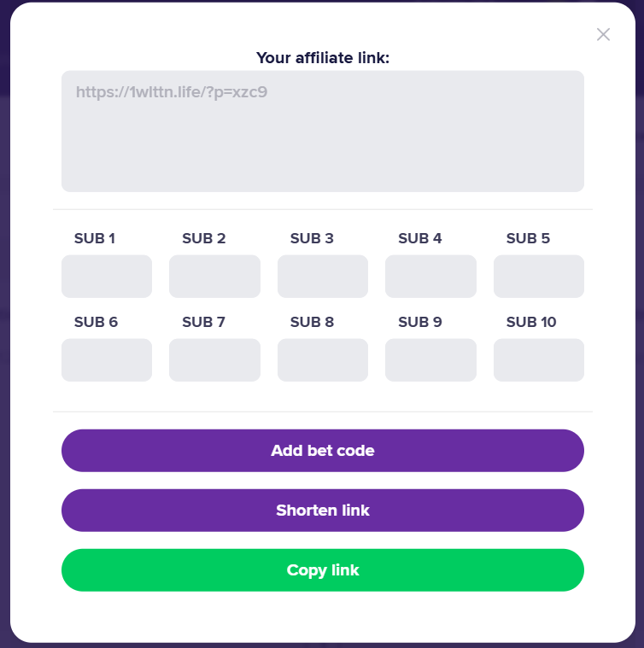The image size is (644, 648).
Task: Click into the SUB 3 field
Action: [x=323, y=277]
